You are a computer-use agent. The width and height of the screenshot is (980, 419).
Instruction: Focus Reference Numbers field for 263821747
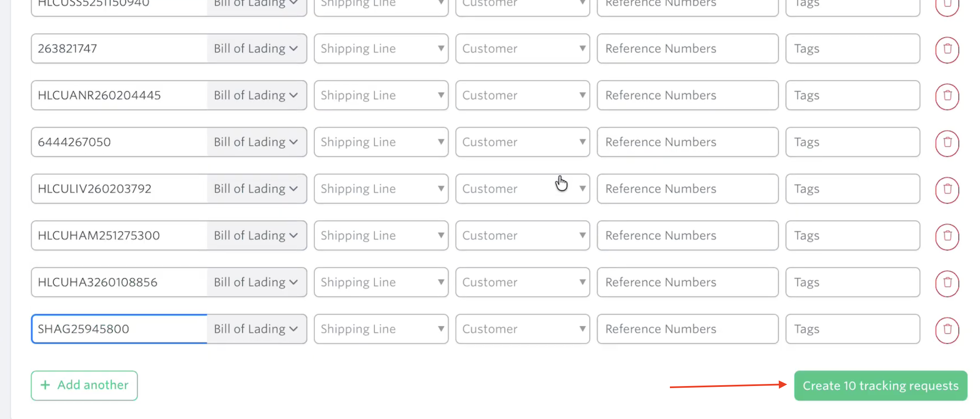687,49
